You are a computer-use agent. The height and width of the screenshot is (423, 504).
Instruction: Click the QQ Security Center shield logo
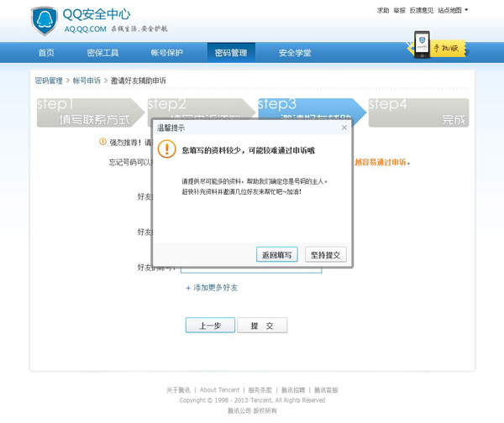tap(45, 21)
